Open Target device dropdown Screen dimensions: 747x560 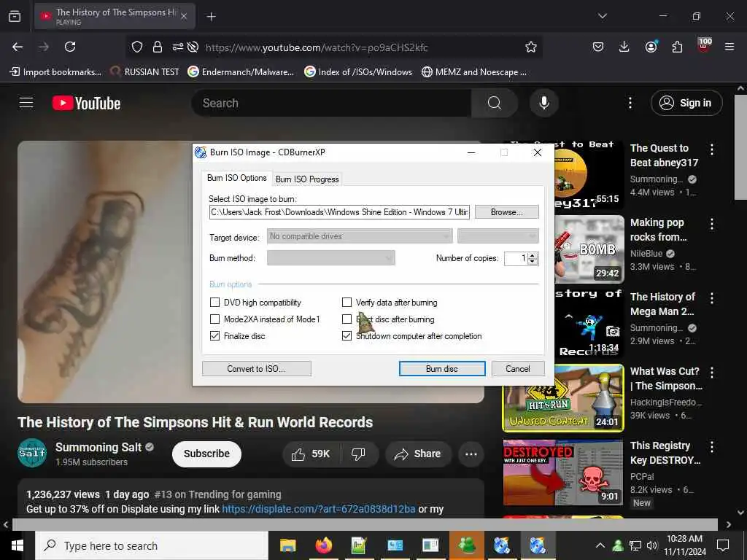coord(360,236)
